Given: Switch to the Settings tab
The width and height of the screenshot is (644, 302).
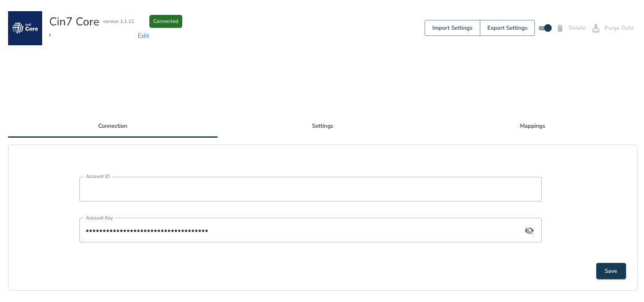Looking at the screenshot, I should [322, 126].
